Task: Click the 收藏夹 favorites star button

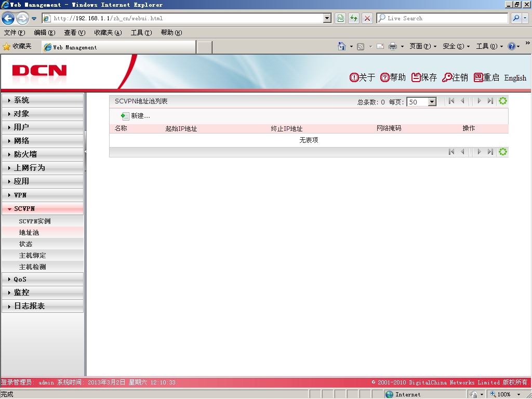Action: point(17,46)
